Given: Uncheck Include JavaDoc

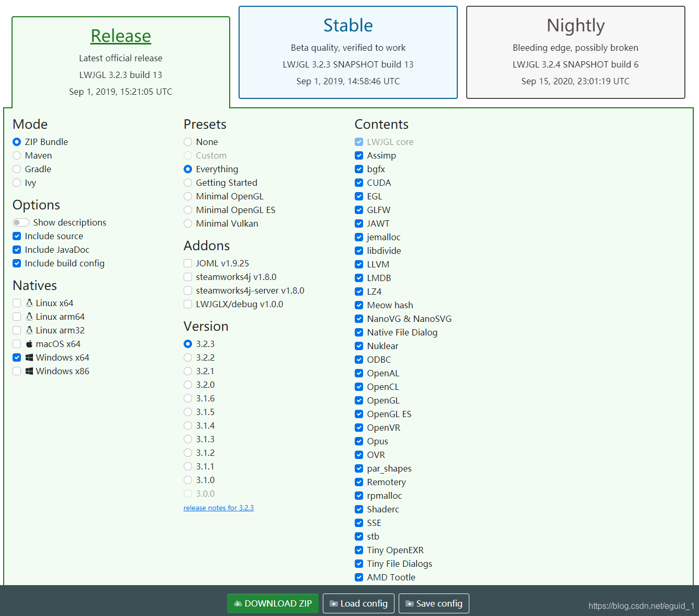Looking at the screenshot, I should tap(17, 250).
